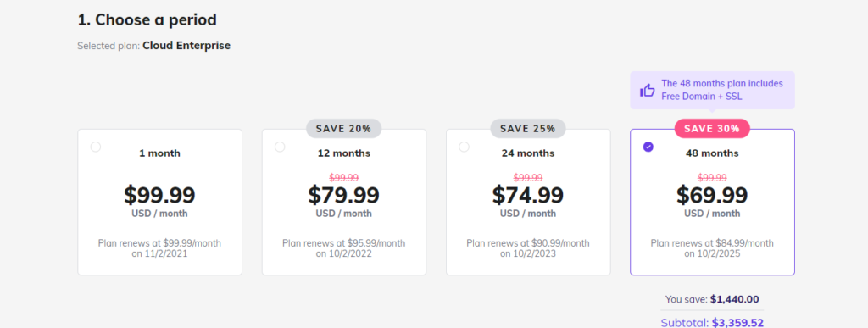Click the thumbs-up icon in the tooltip
Screen dimensions: 868x328
tap(647, 90)
